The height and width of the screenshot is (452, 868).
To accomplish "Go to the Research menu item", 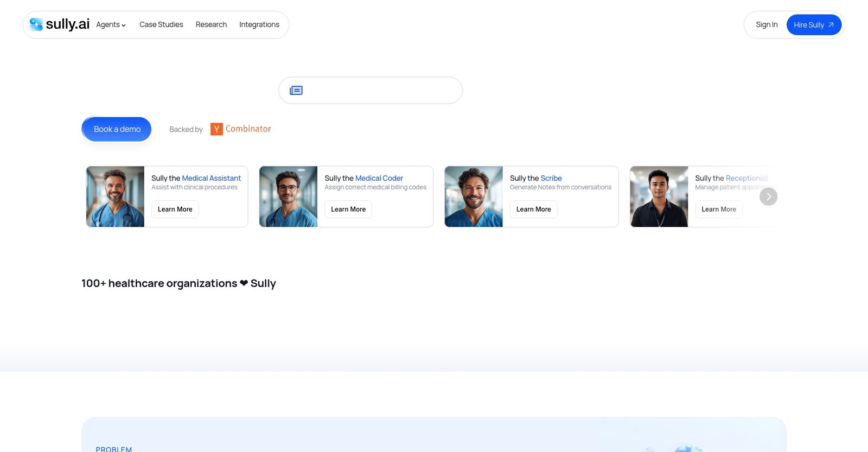I will (x=211, y=25).
